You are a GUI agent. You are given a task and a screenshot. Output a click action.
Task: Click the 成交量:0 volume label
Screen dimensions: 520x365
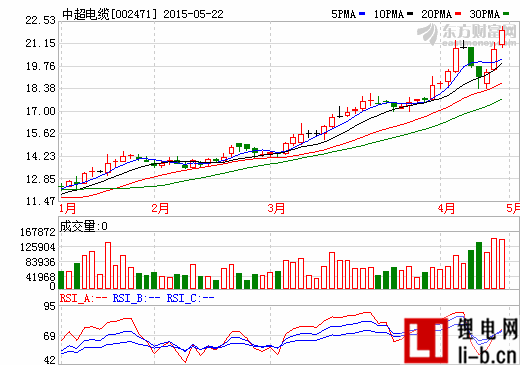tap(83, 226)
